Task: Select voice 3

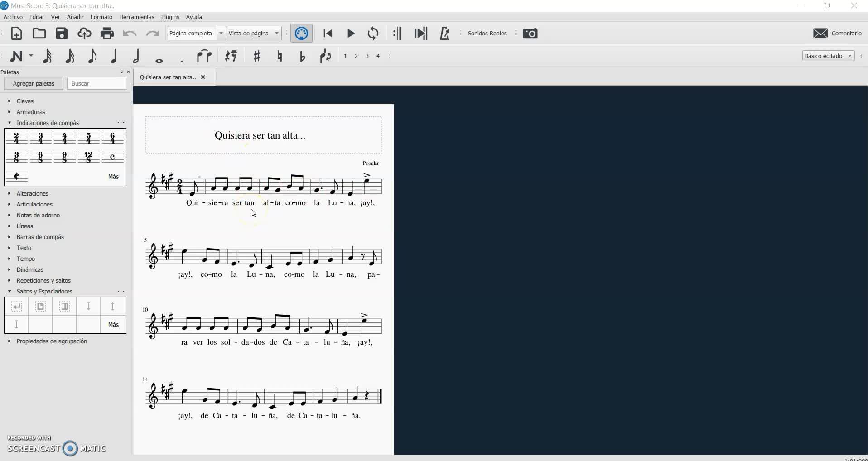Action: coord(367,56)
